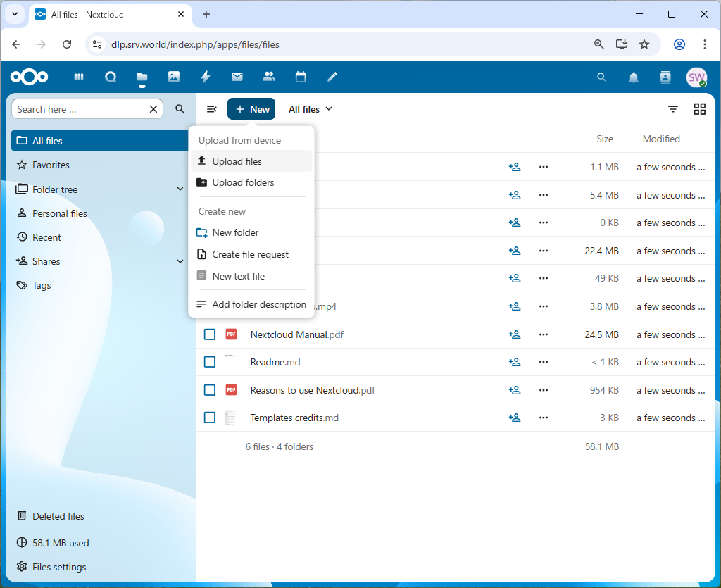Click the unified search magnifier in header
The height and width of the screenshot is (588, 721).
tap(601, 77)
